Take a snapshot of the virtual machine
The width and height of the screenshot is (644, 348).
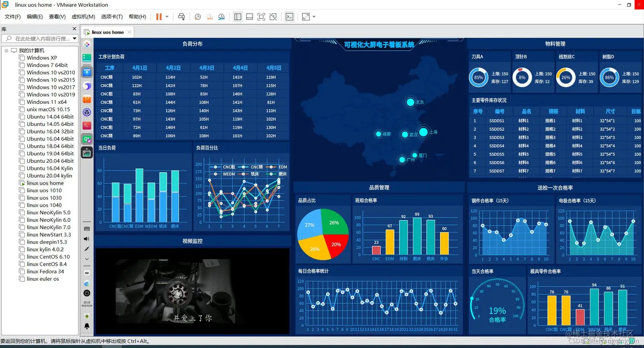(x=198, y=17)
